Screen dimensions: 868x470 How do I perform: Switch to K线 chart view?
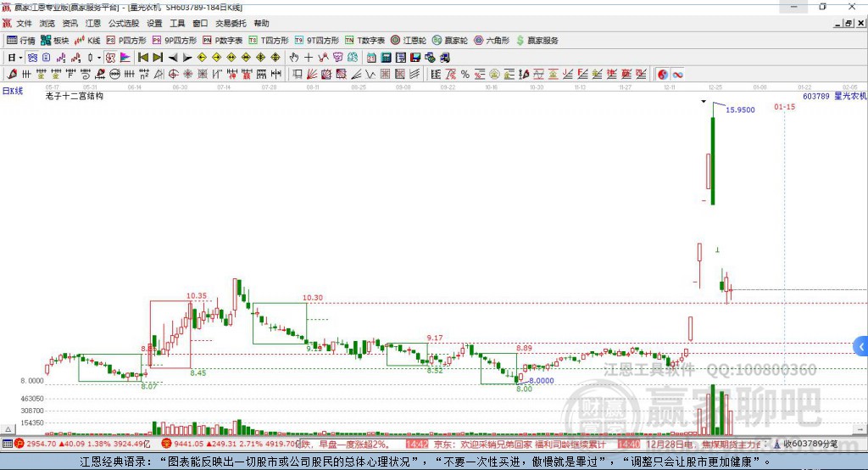[87, 41]
